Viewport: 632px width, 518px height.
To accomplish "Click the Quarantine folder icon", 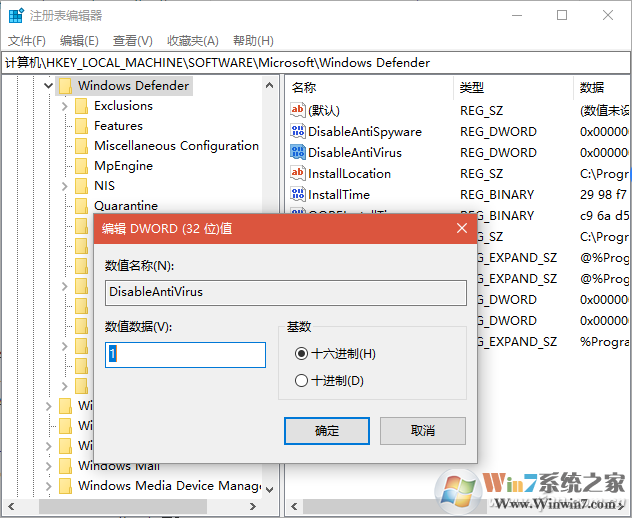I will pos(81,206).
